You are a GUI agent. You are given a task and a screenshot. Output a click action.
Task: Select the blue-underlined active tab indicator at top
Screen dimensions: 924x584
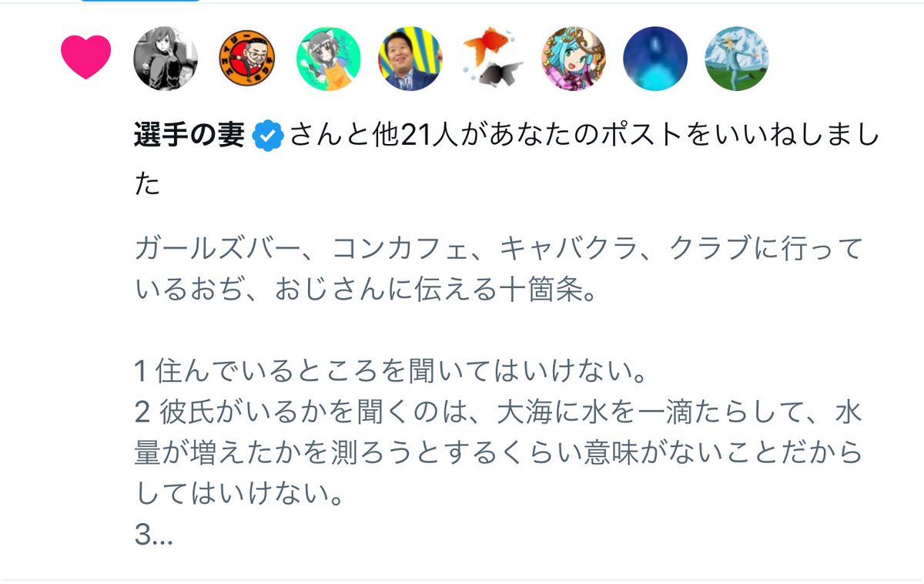pos(140,1)
